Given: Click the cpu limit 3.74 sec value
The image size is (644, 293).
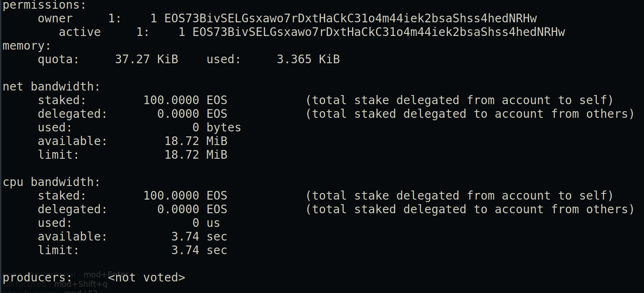Looking at the screenshot, I should coord(199,250).
